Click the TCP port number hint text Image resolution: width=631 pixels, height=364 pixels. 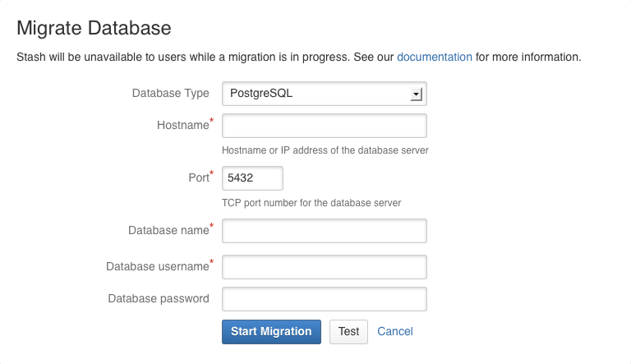click(311, 202)
